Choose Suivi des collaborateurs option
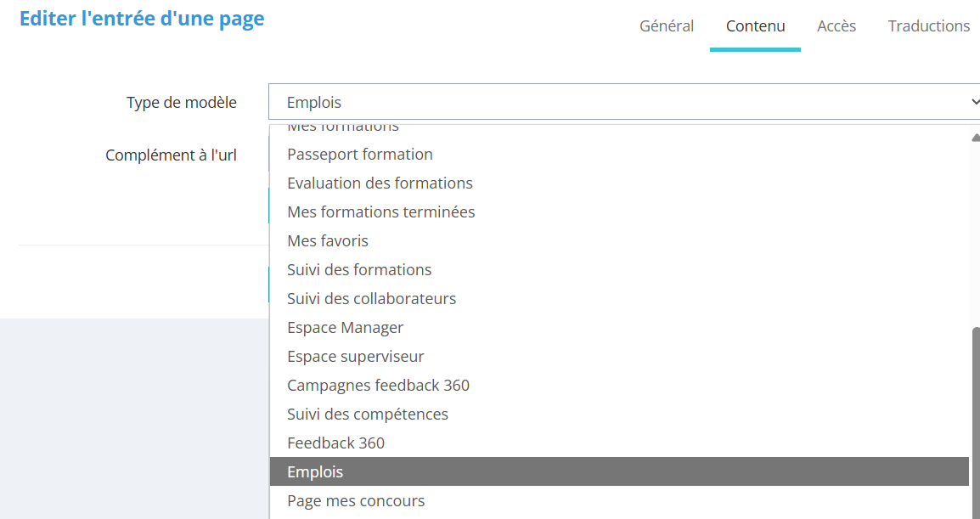The image size is (980, 519). tap(371, 299)
